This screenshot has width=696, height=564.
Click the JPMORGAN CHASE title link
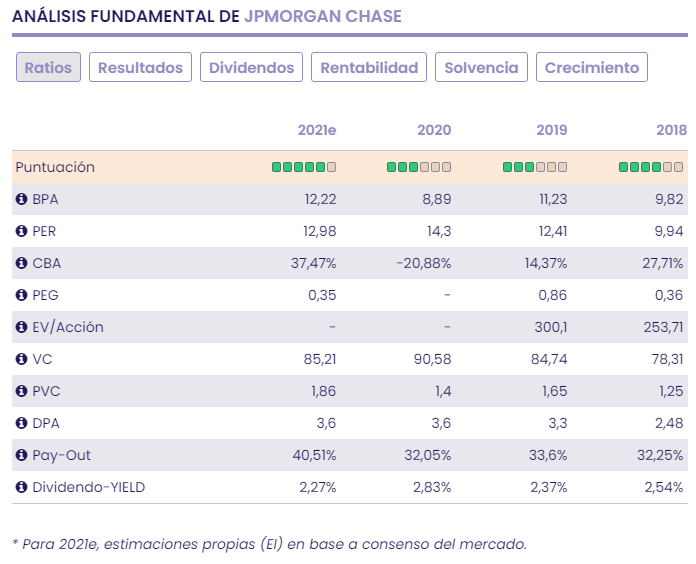click(323, 16)
